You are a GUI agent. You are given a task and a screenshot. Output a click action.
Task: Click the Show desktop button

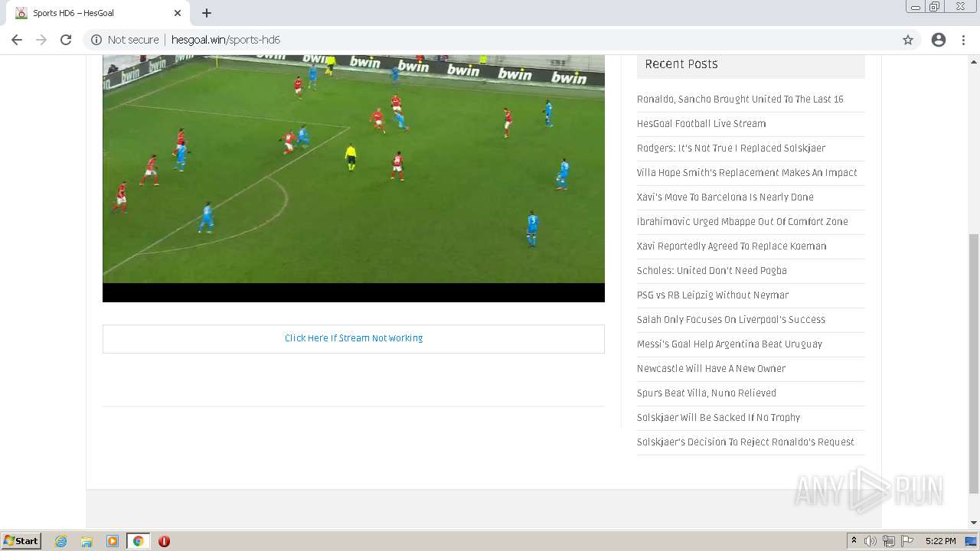click(x=972, y=541)
